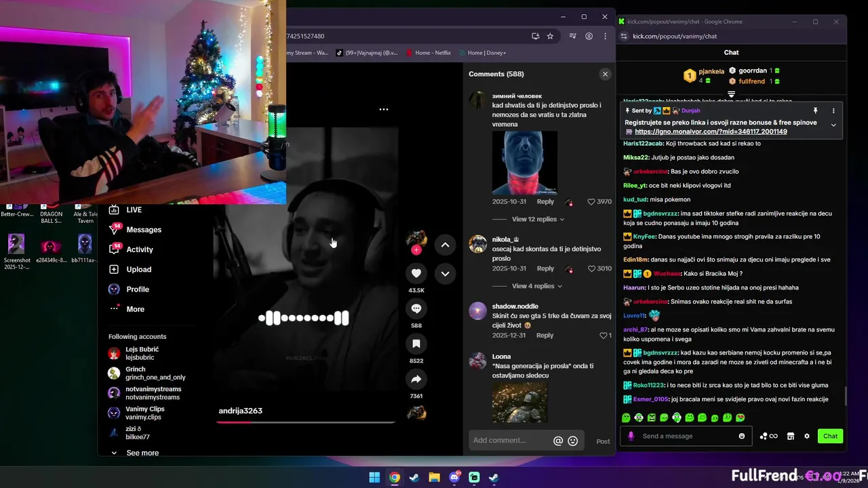Open pinned message three-dot menu

pyautogui.click(x=833, y=110)
